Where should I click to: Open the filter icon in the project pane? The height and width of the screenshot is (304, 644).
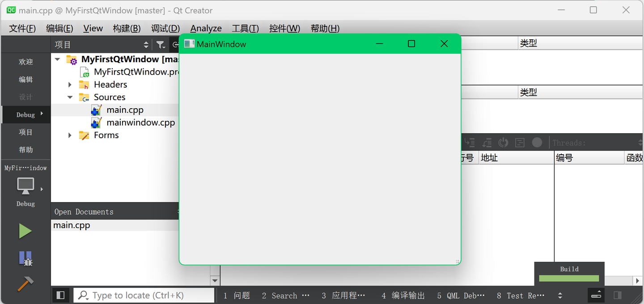tap(161, 44)
